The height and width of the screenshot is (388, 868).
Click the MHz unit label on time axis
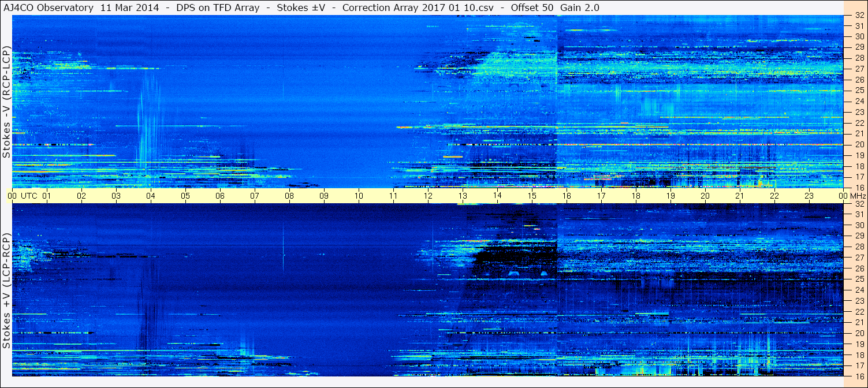tap(858, 196)
